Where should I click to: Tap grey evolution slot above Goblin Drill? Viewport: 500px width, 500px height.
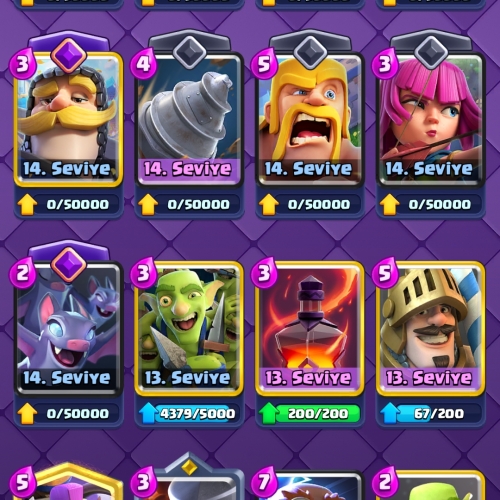tap(189, 53)
